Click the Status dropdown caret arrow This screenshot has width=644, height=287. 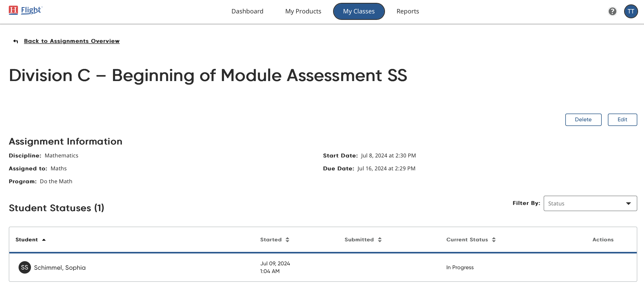[629, 204]
